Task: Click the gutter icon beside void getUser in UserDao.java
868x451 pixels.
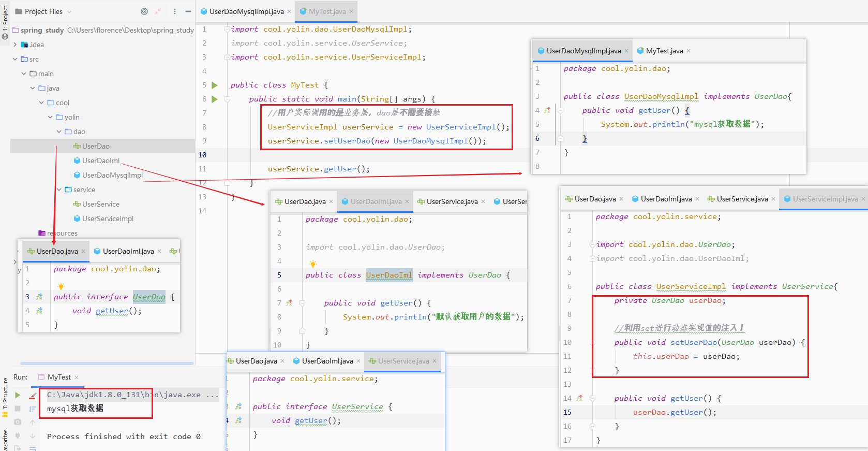Action: (x=39, y=311)
